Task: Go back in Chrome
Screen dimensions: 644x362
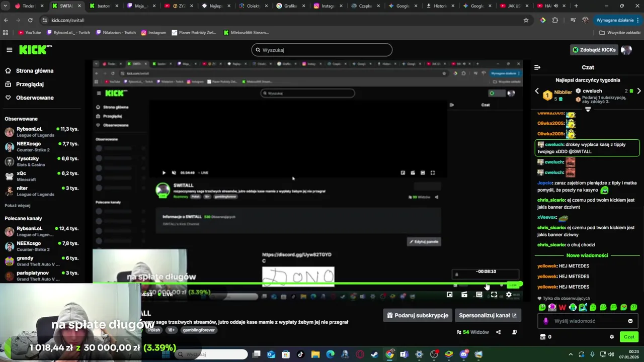Action: coord(6,20)
